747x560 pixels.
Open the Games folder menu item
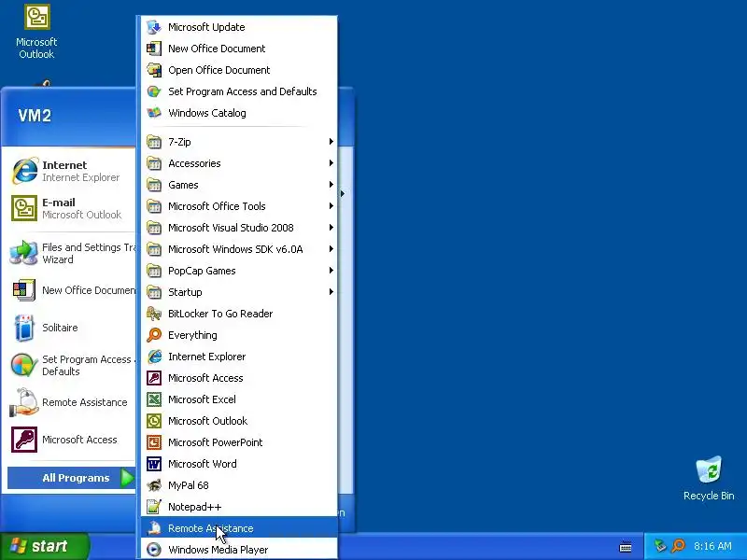[x=239, y=185]
